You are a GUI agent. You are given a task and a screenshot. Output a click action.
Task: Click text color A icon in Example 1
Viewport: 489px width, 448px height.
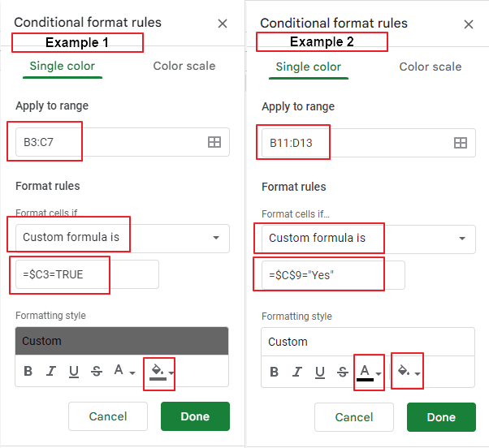coord(119,370)
